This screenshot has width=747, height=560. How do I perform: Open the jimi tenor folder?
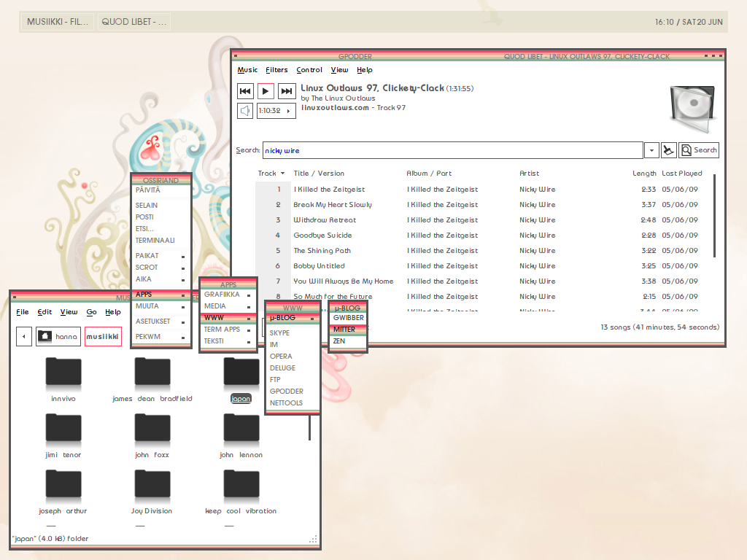(63, 436)
